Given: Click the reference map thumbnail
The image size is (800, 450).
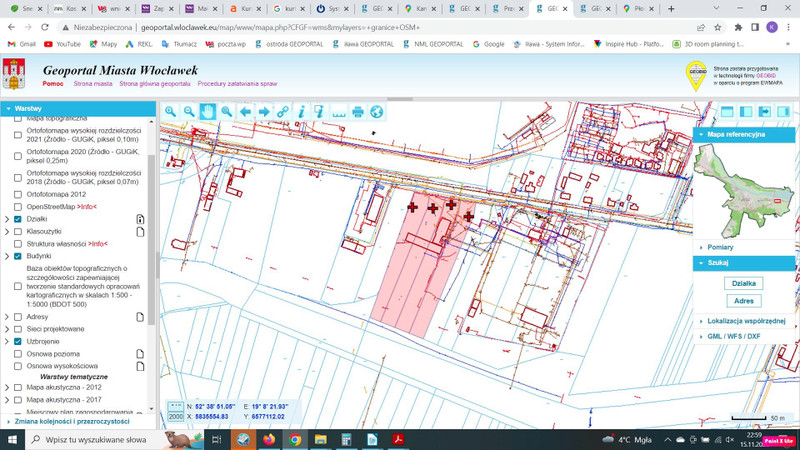Looking at the screenshot, I should point(743,190).
